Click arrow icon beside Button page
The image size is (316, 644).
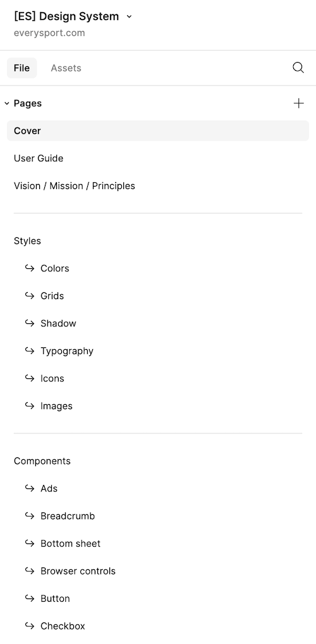[x=30, y=598]
